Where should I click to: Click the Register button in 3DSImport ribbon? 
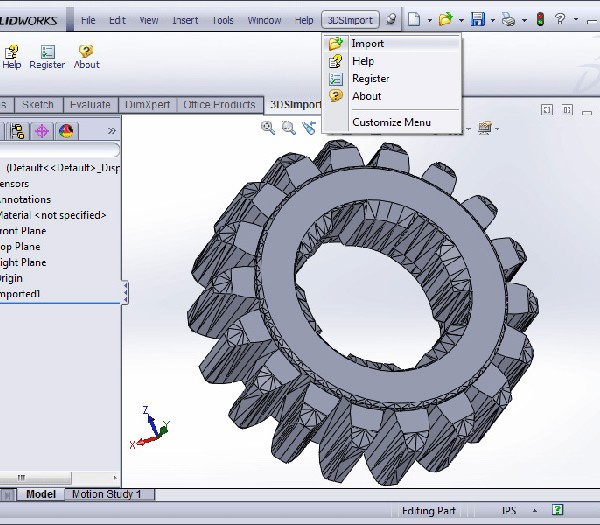pos(47,57)
